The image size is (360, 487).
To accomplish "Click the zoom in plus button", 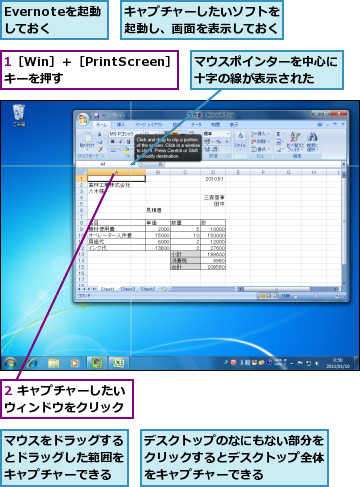I will pos(337,296).
